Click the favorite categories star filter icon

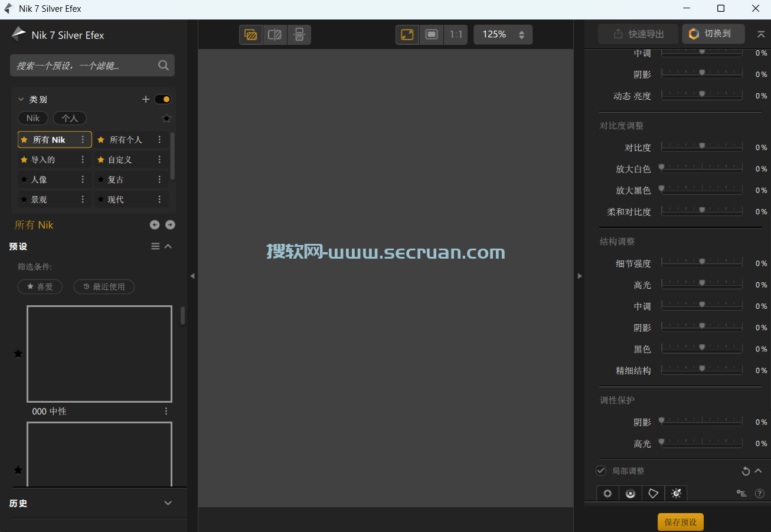(166, 118)
